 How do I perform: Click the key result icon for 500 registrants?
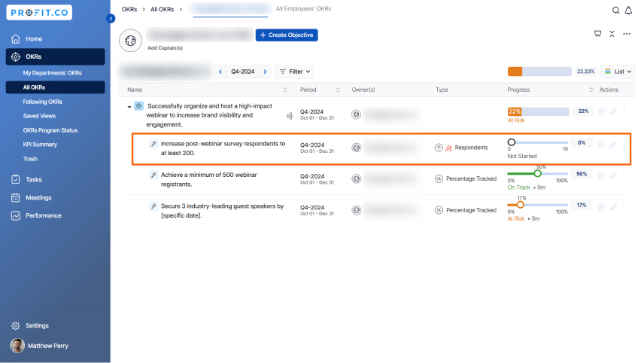point(153,175)
